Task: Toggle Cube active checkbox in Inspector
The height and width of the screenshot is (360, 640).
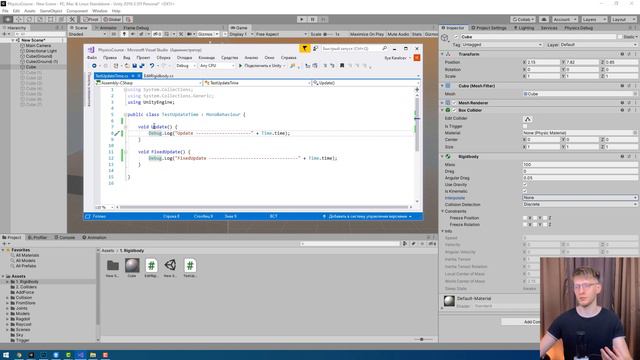Action: (x=456, y=37)
